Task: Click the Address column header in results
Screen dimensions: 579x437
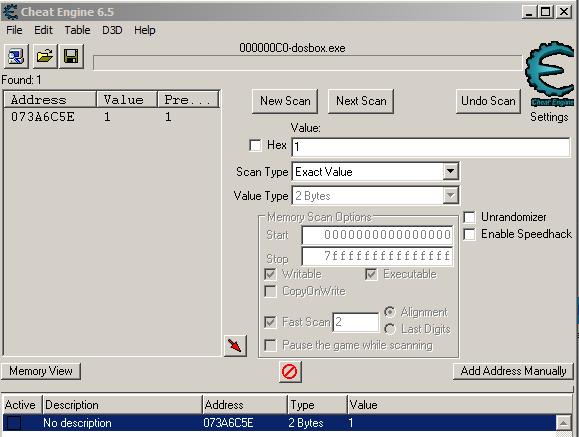Action: (51, 99)
